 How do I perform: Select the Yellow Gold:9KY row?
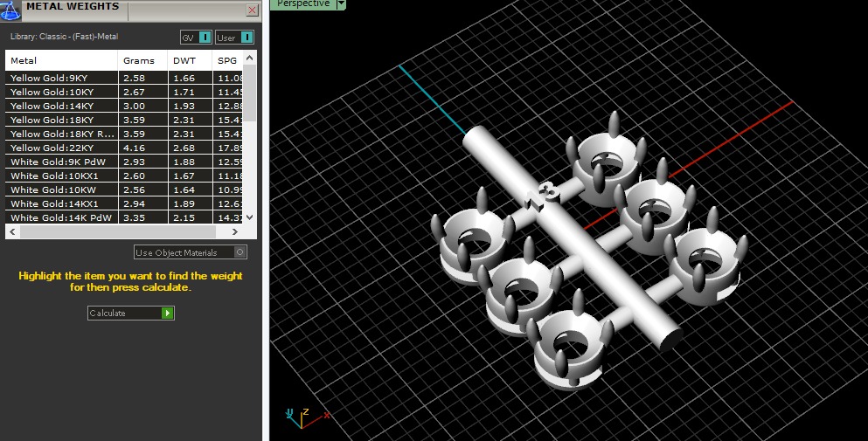click(x=124, y=78)
